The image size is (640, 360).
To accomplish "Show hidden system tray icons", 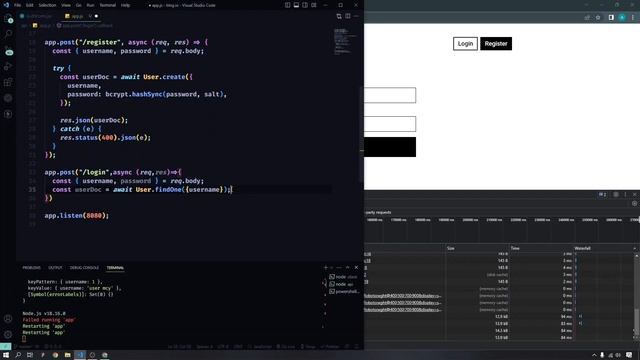I will [x=594, y=355].
